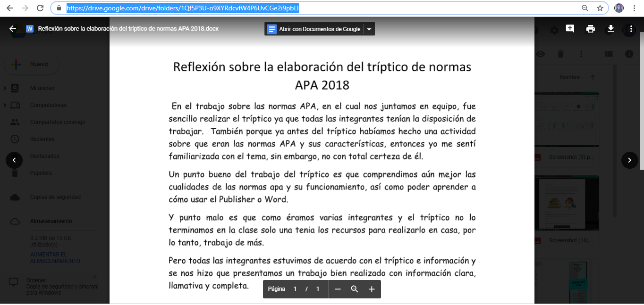This screenshot has width=644, height=305.
Task: Zoom out the document preview
Action: pyautogui.click(x=338, y=289)
